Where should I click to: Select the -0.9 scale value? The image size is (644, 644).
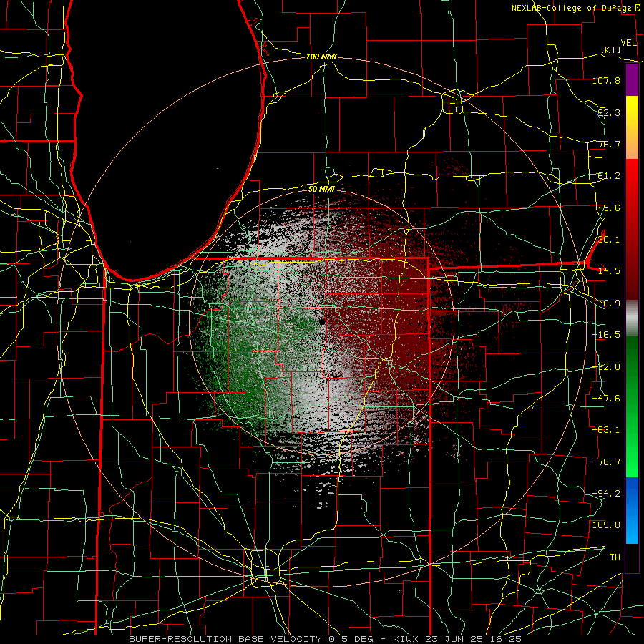click(x=609, y=303)
